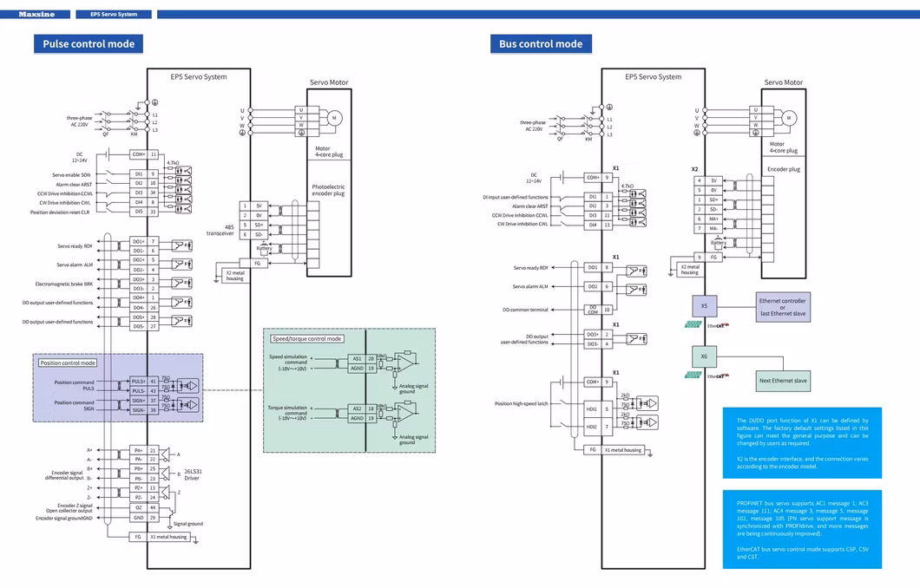Click the PROFINET logo beside X6 port

click(x=693, y=375)
